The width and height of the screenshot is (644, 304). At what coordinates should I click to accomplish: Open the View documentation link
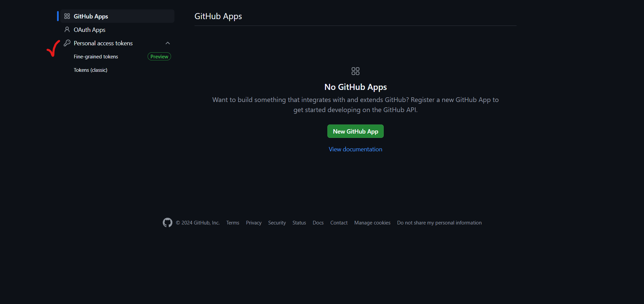click(x=356, y=149)
